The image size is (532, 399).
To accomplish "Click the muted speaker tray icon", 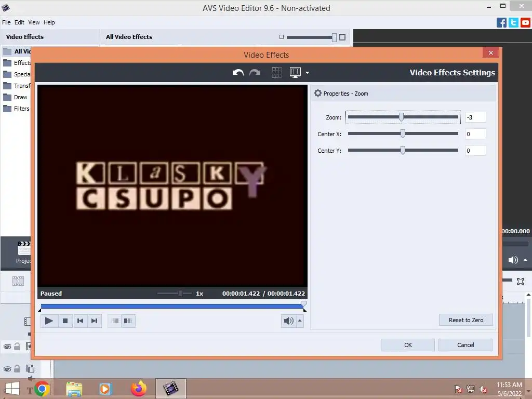I will coord(483,389).
